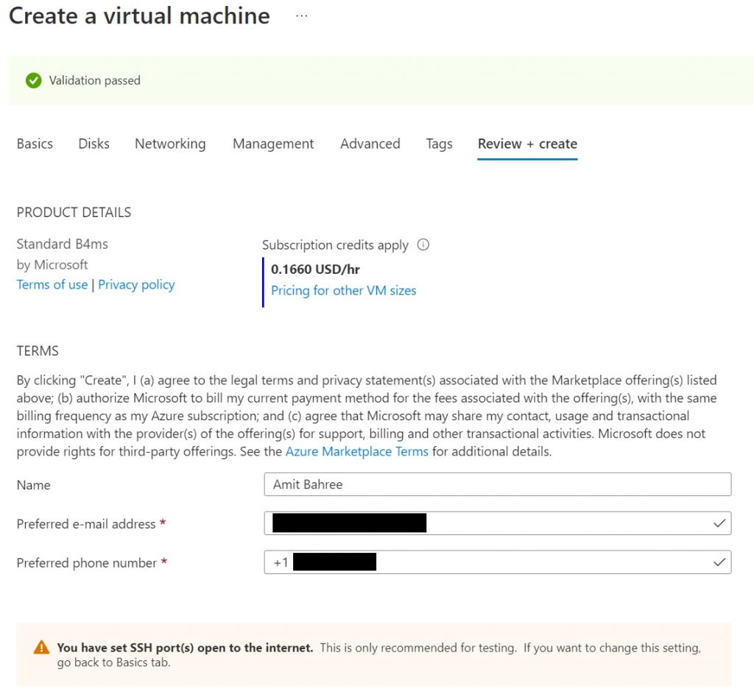The height and width of the screenshot is (700, 754).
Task: Click the green validation passed checkmark icon
Action: pos(34,80)
